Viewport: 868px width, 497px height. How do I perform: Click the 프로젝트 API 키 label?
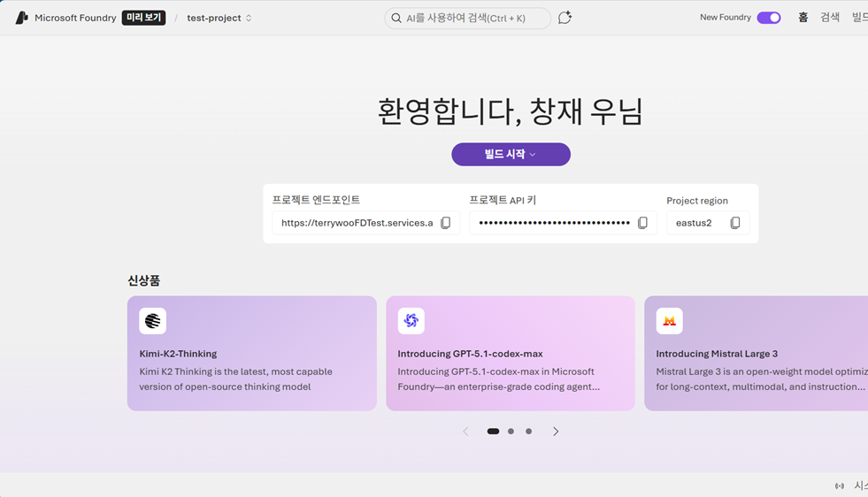coord(503,200)
